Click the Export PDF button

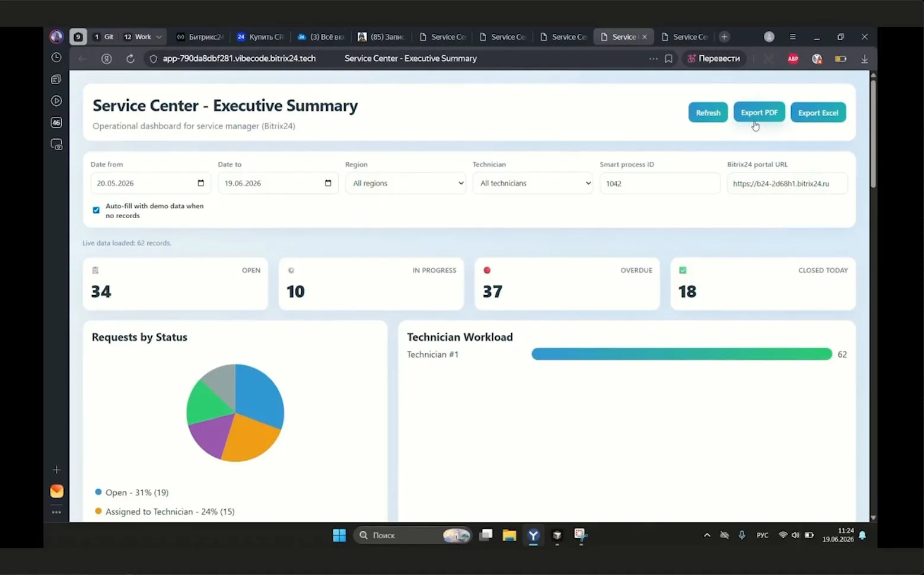click(x=759, y=112)
